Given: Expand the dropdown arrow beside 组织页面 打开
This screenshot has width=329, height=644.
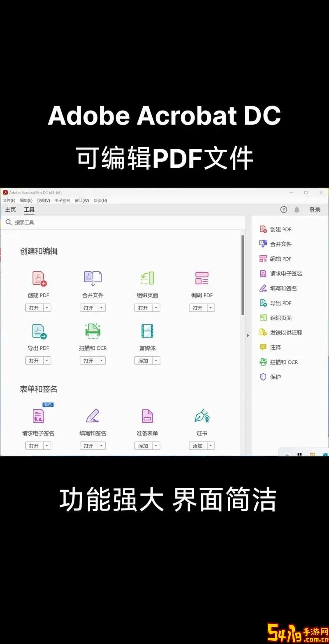Looking at the screenshot, I should coord(156,308).
